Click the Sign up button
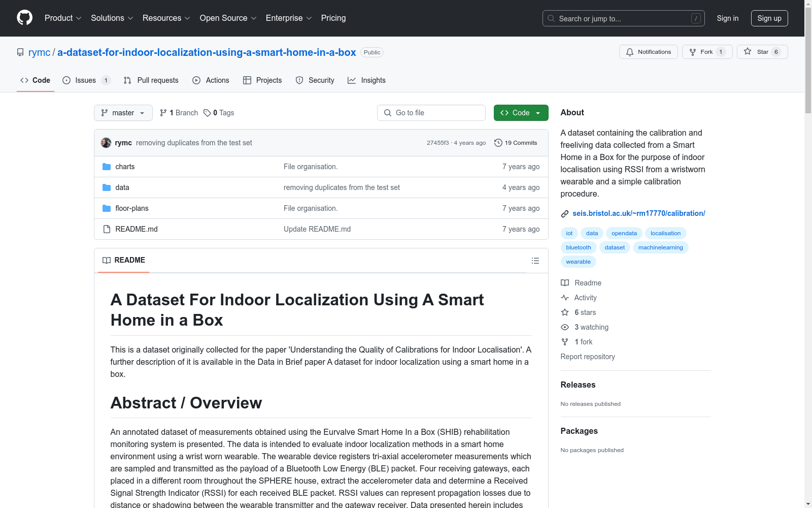 click(769, 18)
